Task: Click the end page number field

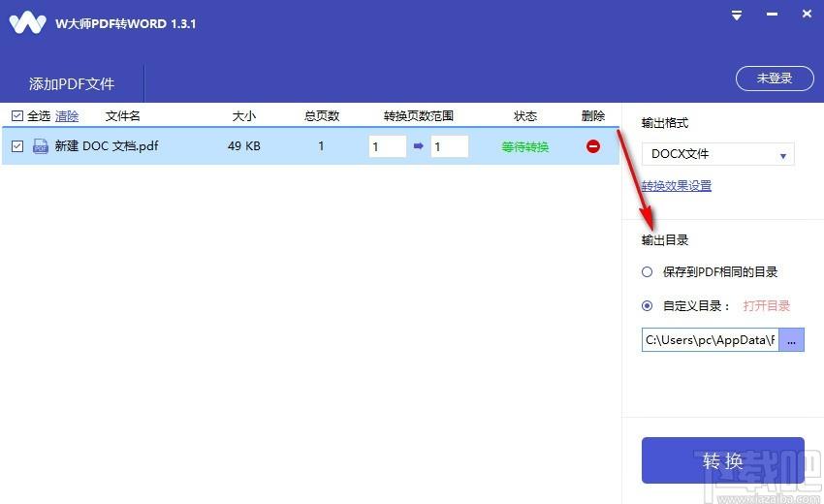Action: tap(449, 146)
